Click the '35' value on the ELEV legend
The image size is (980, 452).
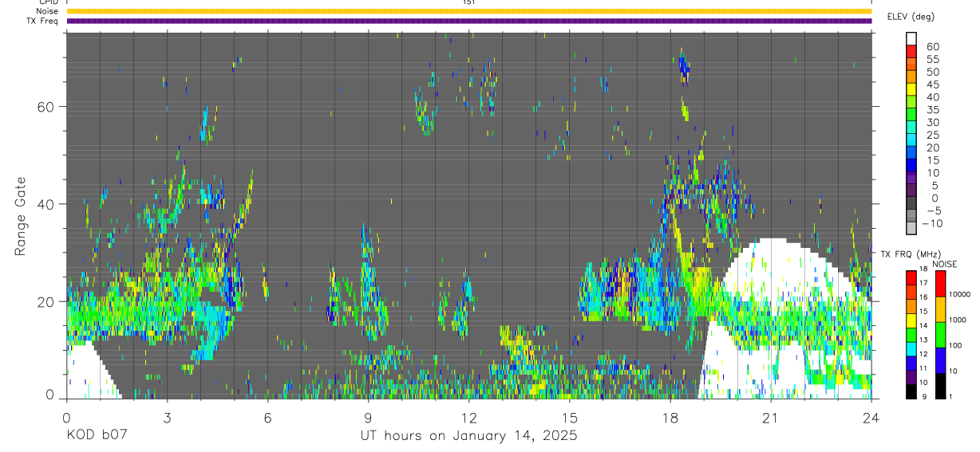tap(933, 110)
